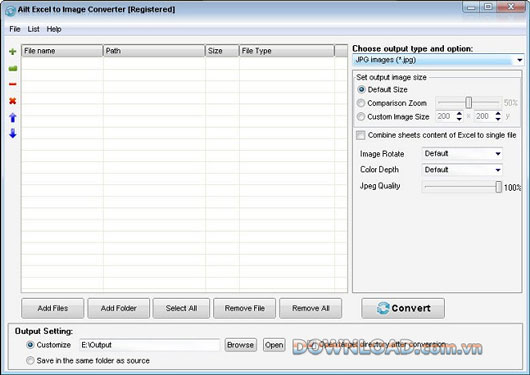Screen dimensions: 530x375
Task: Click the Remove File button
Action: click(x=244, y=308)
